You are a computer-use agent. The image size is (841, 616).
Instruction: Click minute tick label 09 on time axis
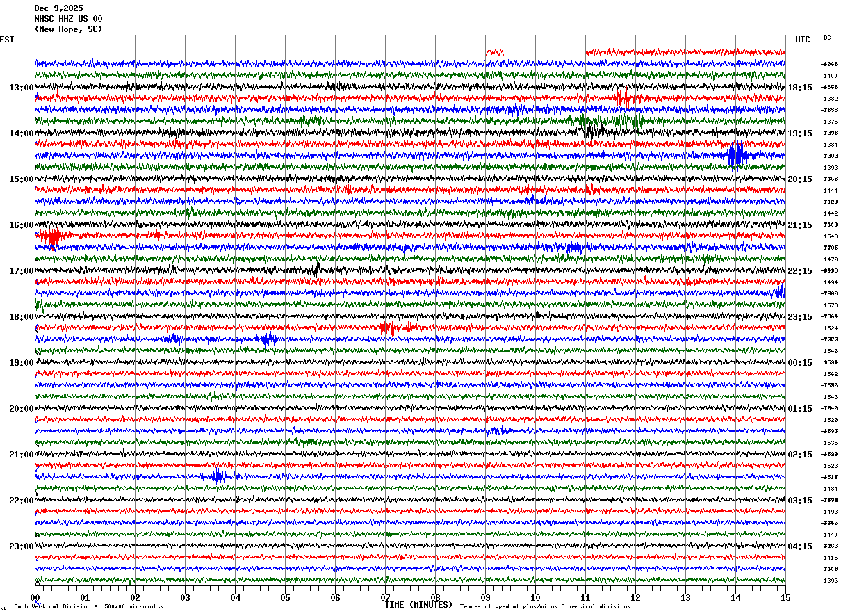coord(486,597)
